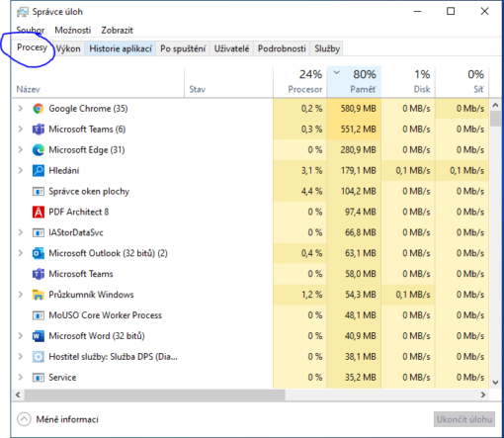This screenshot has width=504, height=438.
Task: Click the Microsoft Teams (6) icon
Action: pos(39,130)
